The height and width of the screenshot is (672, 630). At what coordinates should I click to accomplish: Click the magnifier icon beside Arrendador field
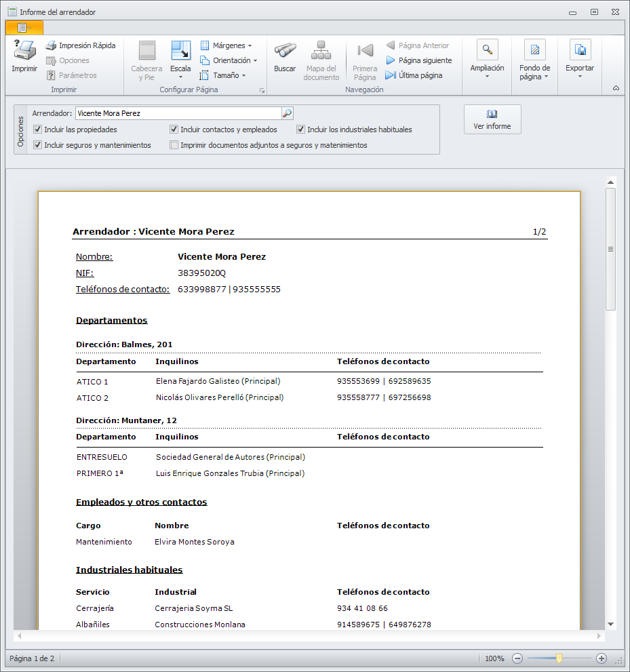[x=287, y=114]
